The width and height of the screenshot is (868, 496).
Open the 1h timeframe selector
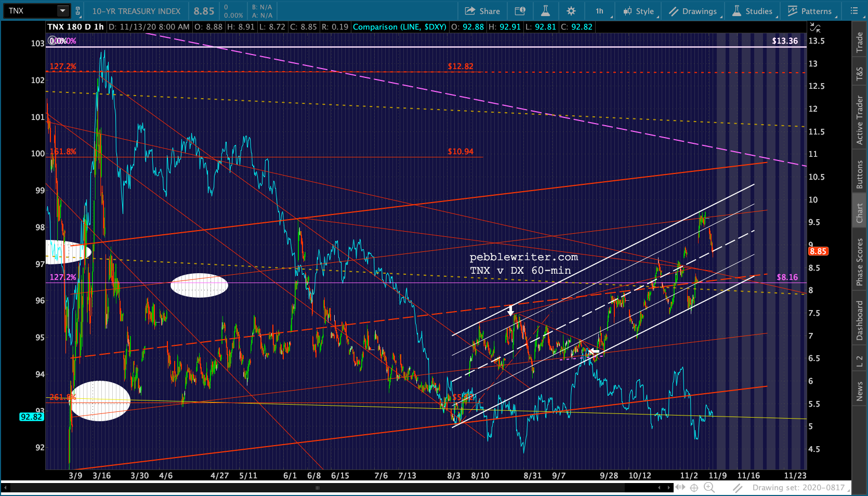(600, 11)
